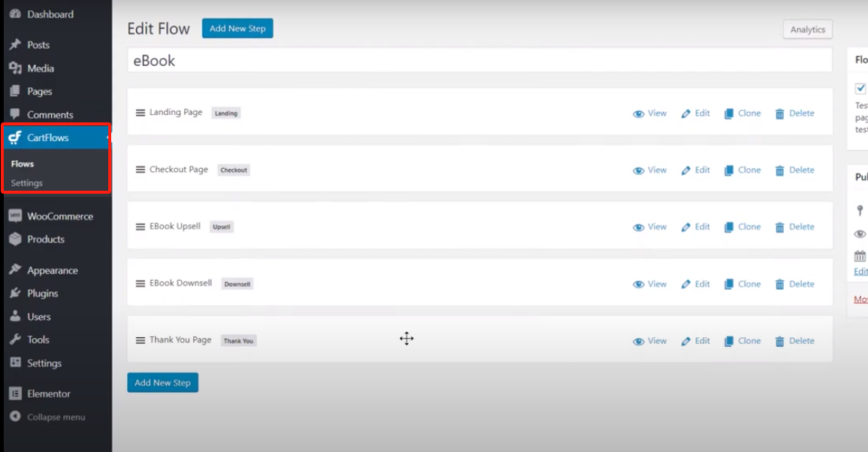The image size is (868, 452).
Task: Click drag handle icon for Landing Page
Action: 141,113
